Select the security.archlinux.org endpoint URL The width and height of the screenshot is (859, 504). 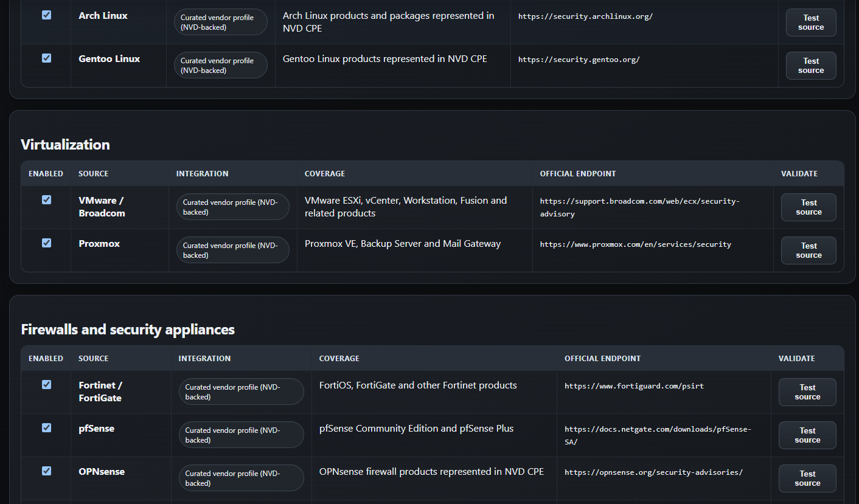585,16
